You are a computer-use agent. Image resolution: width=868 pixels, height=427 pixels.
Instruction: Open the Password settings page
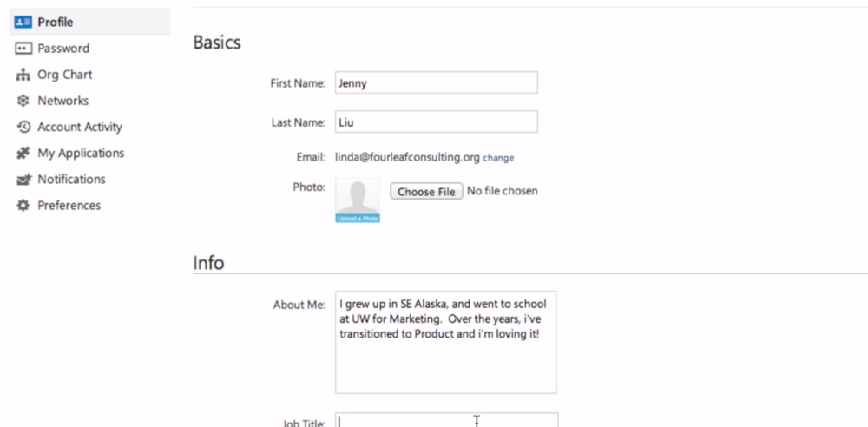click(x=63, y=49)
